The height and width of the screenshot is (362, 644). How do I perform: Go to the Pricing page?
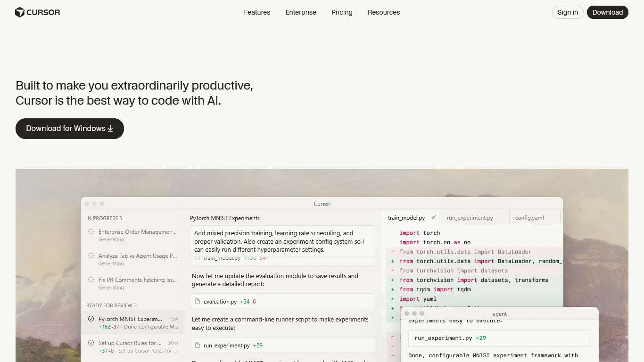(342, 12)
